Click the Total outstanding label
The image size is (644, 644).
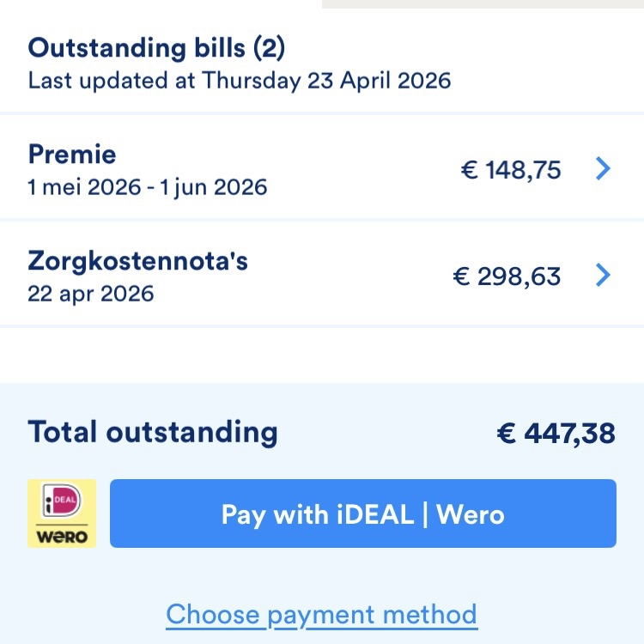(153, 432)
